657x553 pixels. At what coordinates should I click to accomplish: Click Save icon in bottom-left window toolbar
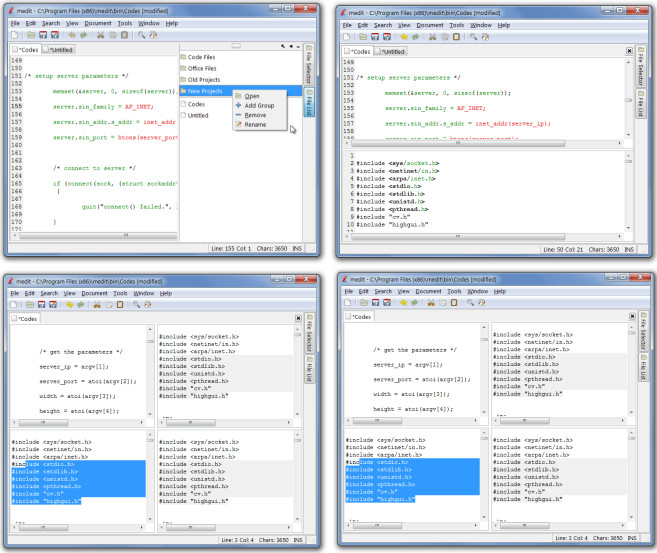(x=41, y=305)
